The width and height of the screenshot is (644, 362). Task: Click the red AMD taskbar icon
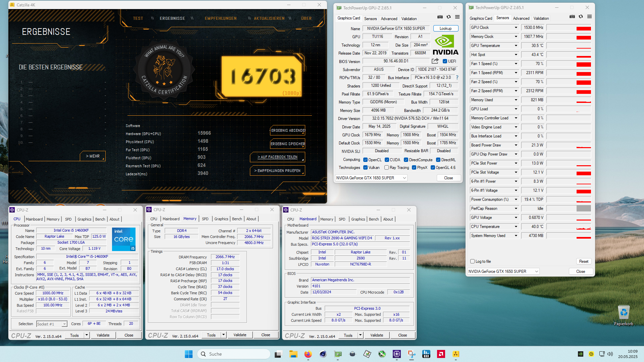tap(441, 354)
